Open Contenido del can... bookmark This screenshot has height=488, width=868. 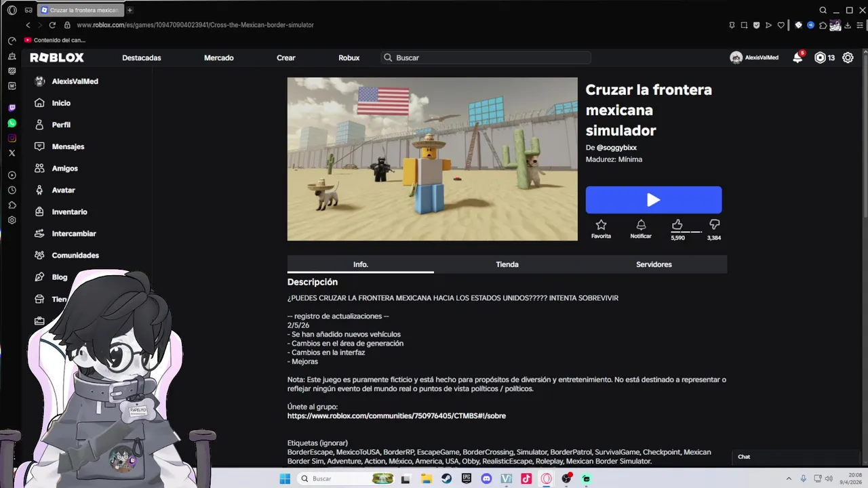tap(54, 40)
